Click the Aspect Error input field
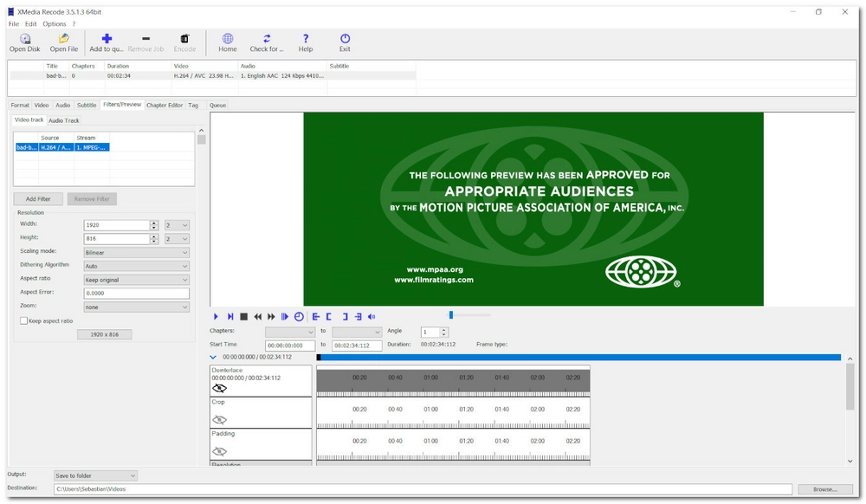The height and width of the screenshot is (504, 866). (x=136, y=293)
